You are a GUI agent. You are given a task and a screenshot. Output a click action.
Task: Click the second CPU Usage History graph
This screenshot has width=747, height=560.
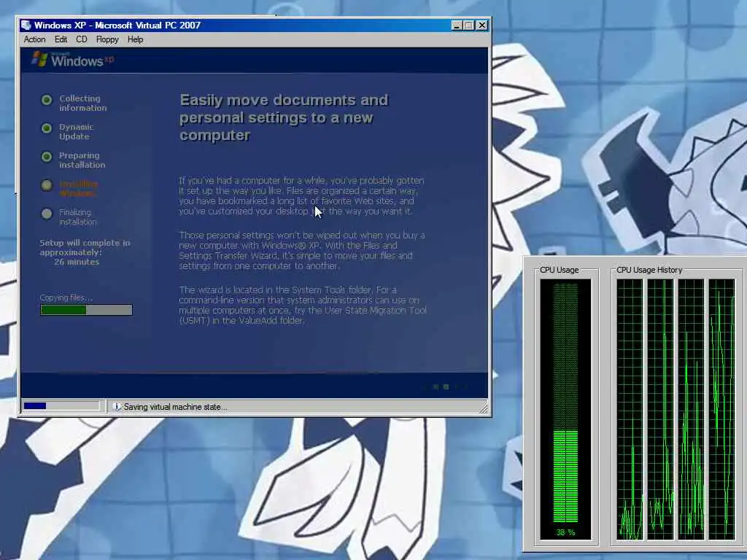(x=660, y=410)
